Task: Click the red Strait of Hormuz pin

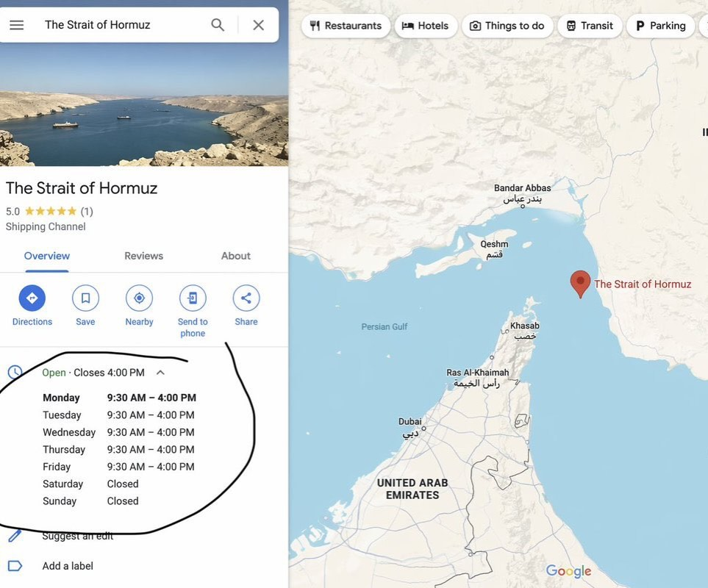Action: pos(580,284)
